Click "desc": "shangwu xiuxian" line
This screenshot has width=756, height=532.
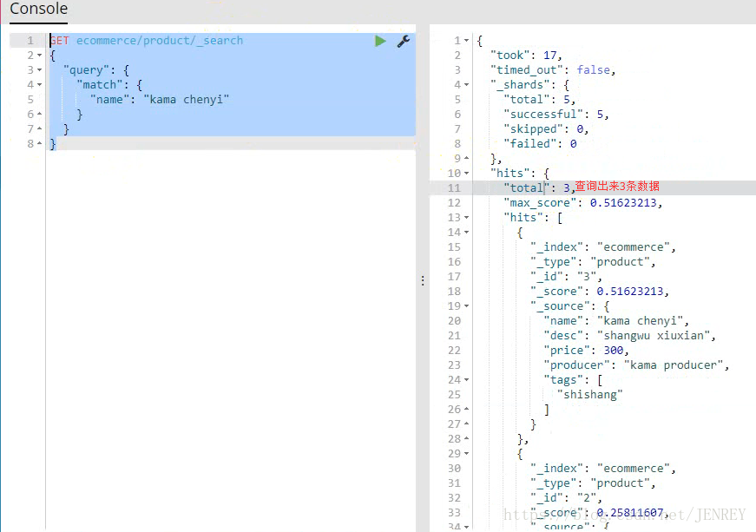coord(629,335)
